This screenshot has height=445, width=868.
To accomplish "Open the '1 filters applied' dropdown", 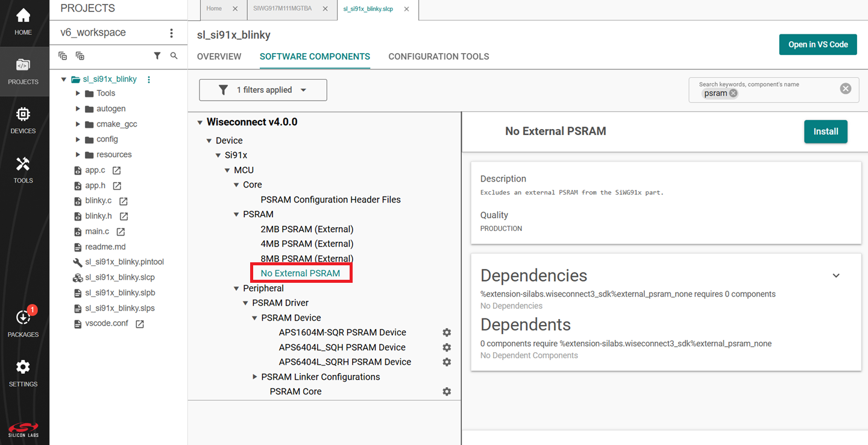I will (263, 90).
